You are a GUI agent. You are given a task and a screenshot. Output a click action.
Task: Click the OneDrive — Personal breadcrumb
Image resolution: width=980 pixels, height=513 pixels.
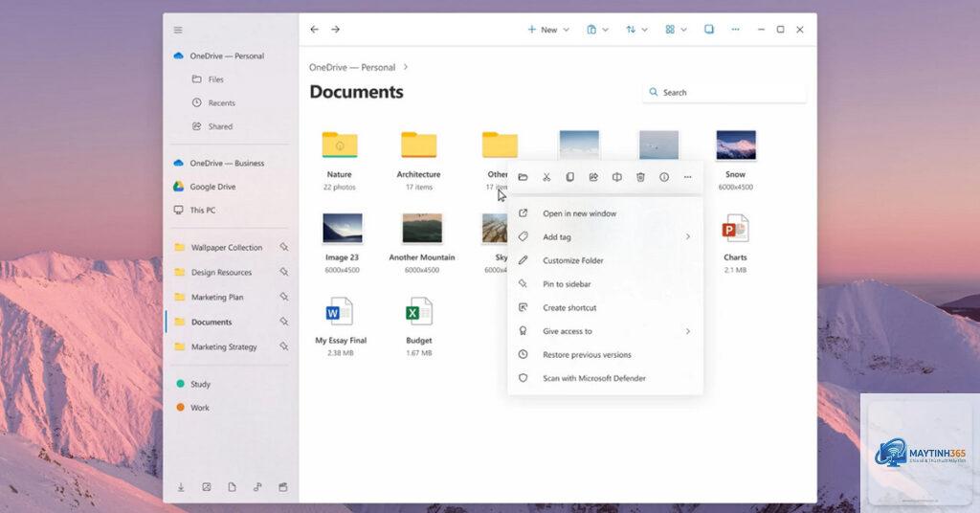pos(352,68)
